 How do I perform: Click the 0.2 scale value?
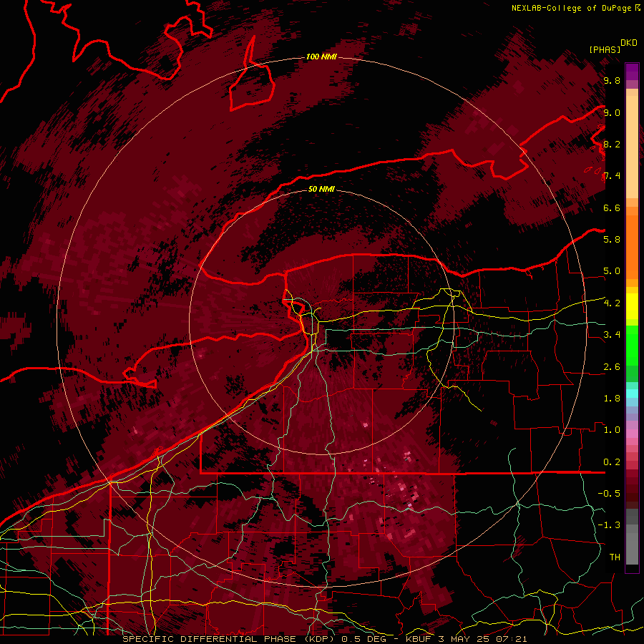(x=612, y=462)
